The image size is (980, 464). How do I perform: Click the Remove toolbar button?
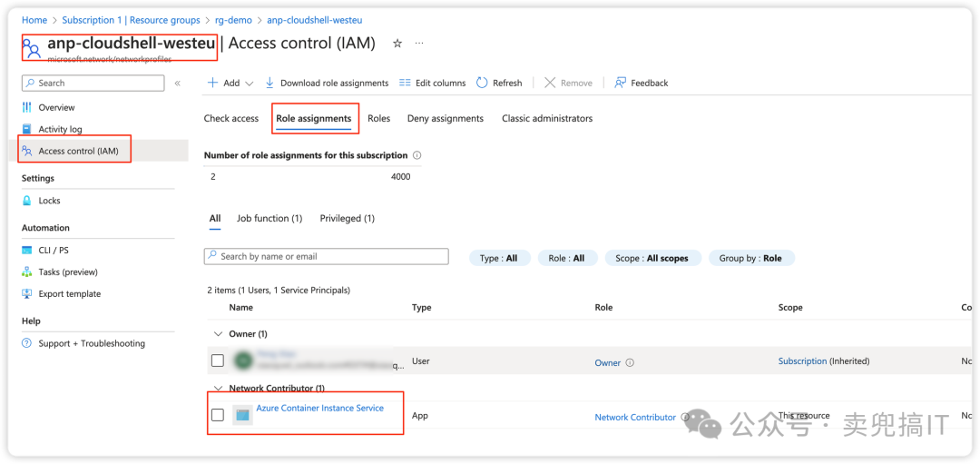pyautogui.click(x=568, y=84)
